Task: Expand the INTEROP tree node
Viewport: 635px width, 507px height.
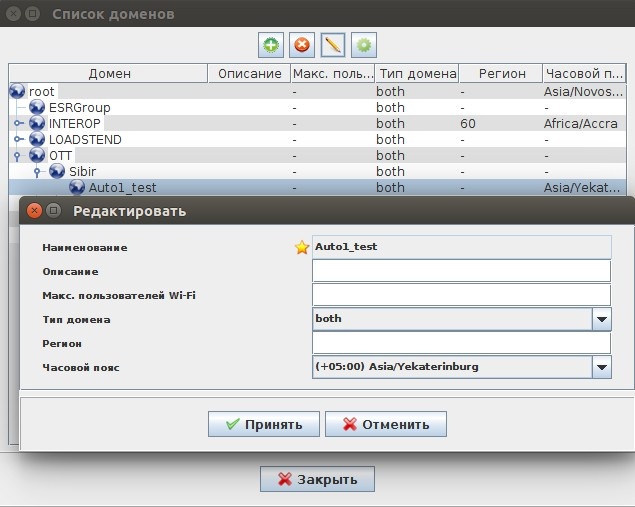Action: (18, 123)
